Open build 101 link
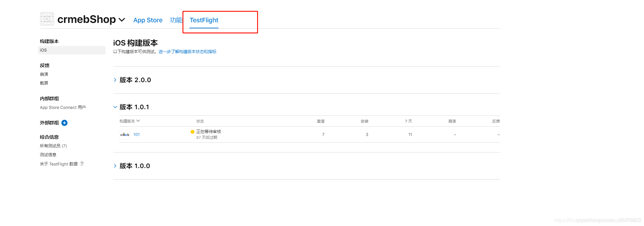The width and height of the screenshot is (644, 226). 137,135
